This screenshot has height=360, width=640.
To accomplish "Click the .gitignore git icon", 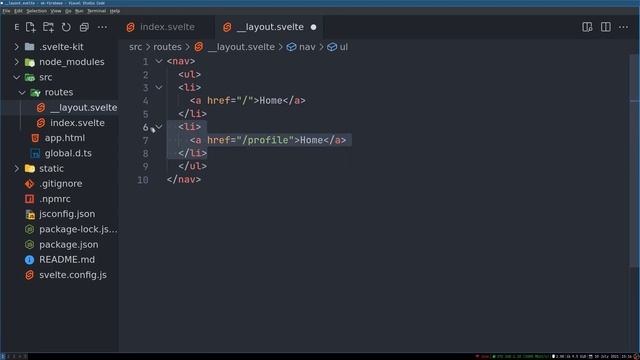I will tap(29, 184).
